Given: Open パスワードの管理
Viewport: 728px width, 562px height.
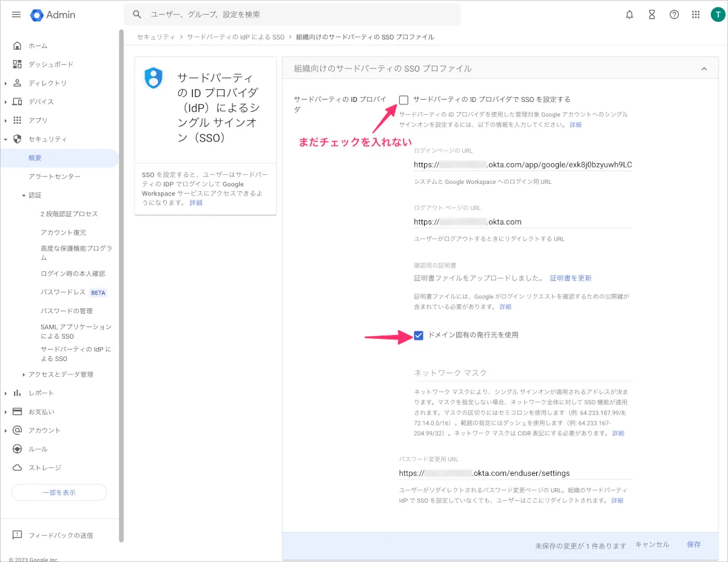Looking at the screenshot, I should click(67, 311).
